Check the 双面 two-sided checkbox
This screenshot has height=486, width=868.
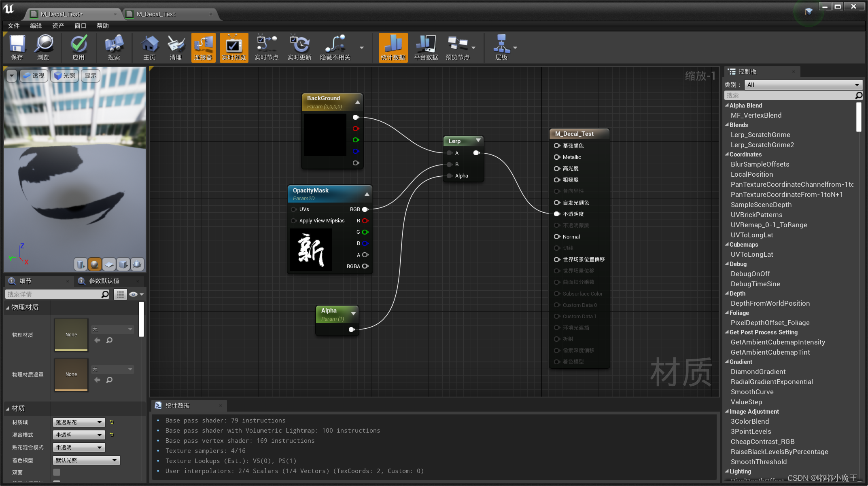57,472
